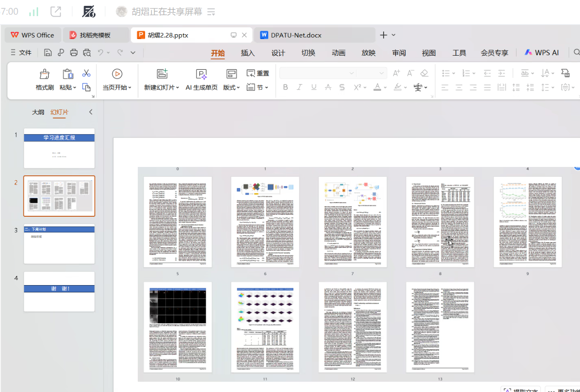This screenshot has height=392, width=580.
Task: Click the Save icon in quick access bar
Action: pyautogui.click(x=48, y=53)
